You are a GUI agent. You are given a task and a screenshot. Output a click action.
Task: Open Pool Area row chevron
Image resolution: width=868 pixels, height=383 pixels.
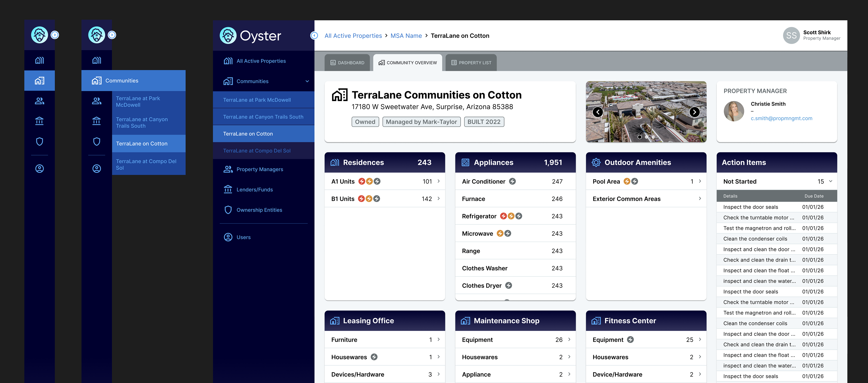700,181
